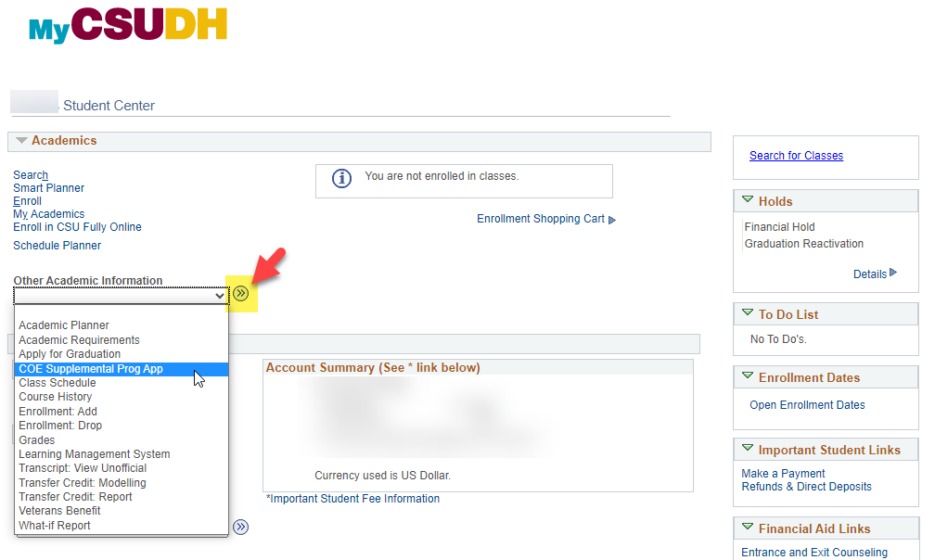This screenshot has height=560, width=935.
Task: Select Academic Planner from the dropdown list
Action: point(121,325)
